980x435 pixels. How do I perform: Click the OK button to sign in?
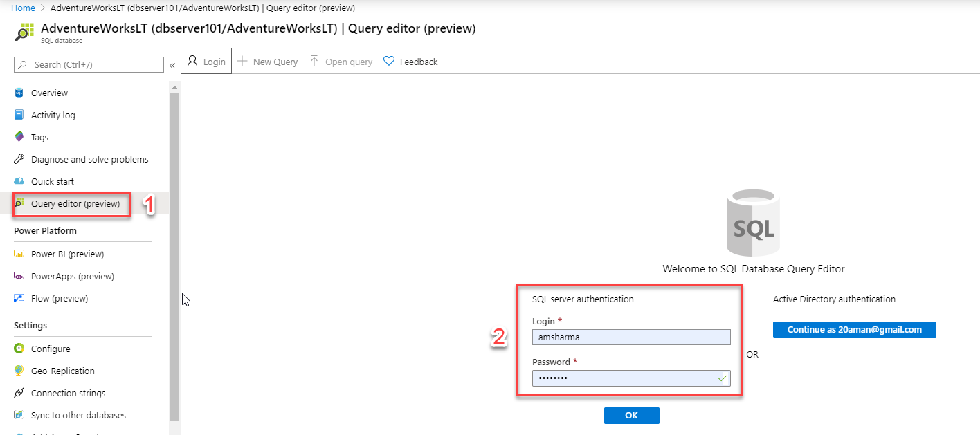(631, 416)
